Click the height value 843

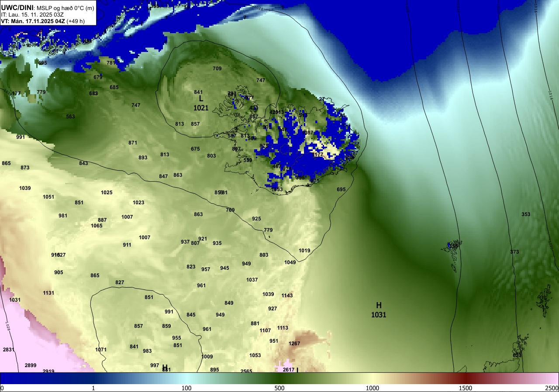[83, 163]
